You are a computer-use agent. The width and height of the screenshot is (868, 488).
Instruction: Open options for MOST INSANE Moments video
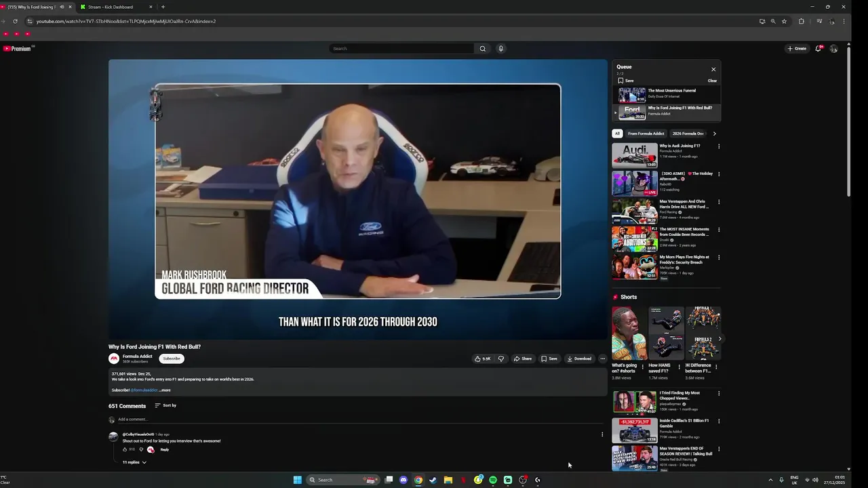(719, 230)
